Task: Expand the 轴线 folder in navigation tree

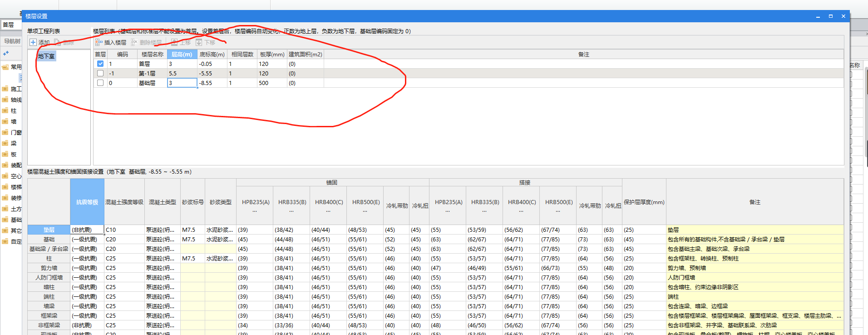Action: click(x=5, y=100)
